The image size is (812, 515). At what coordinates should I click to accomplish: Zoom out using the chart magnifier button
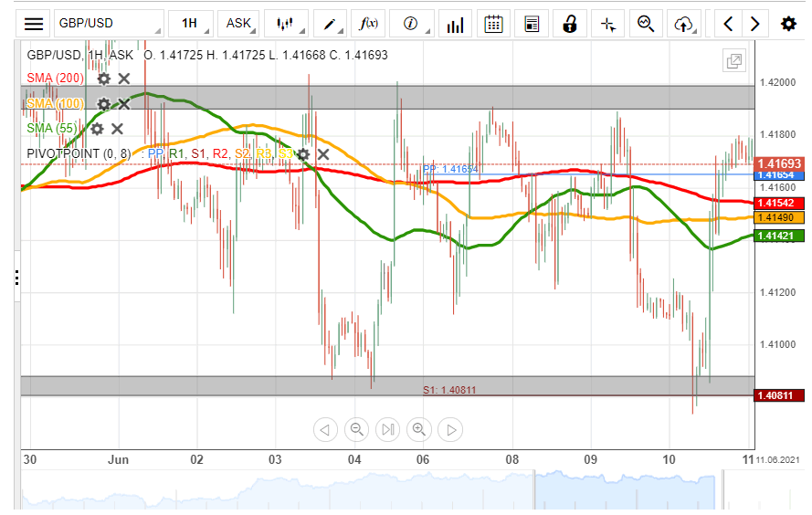[357, 429]
